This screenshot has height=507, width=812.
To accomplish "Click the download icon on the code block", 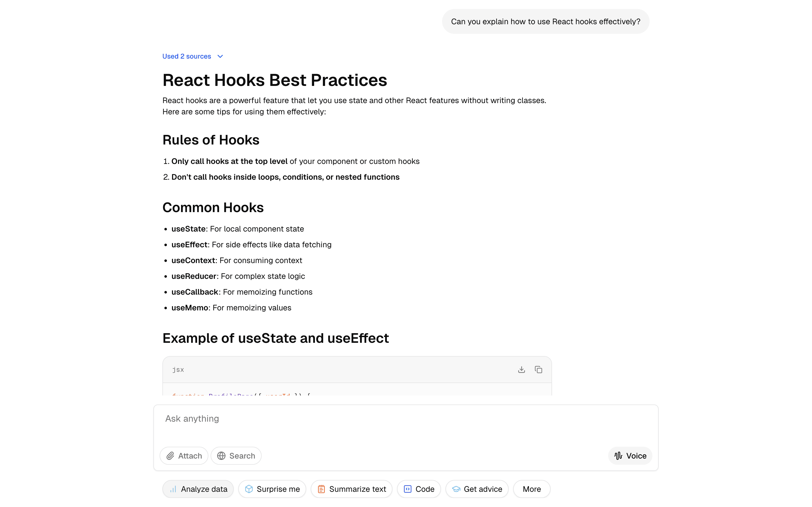I will (521, 369).
